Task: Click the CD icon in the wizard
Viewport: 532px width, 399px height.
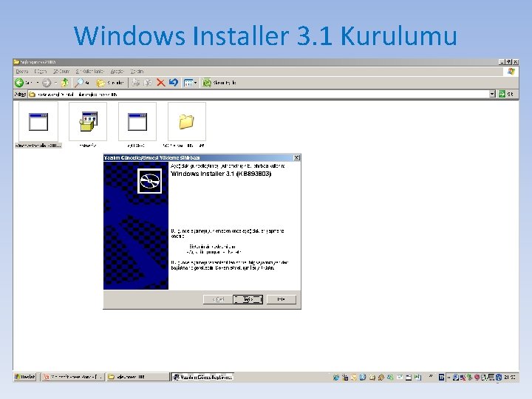Action: (x=149, y=181)
